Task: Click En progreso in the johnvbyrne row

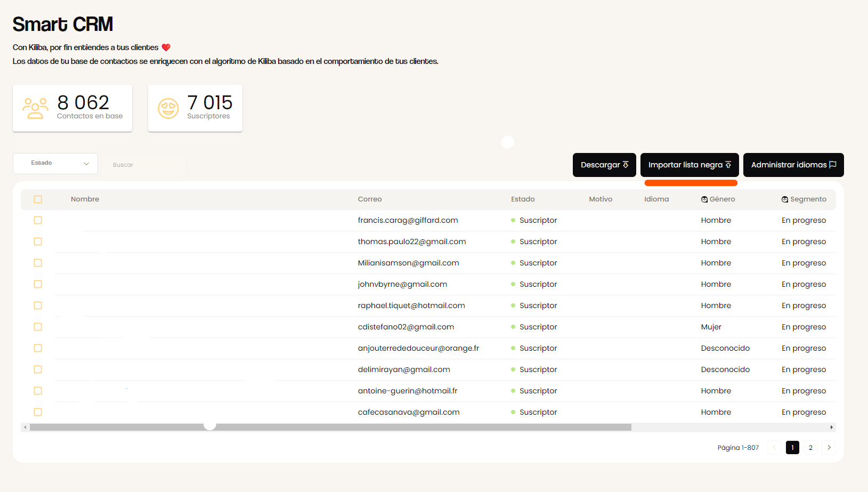Action: (804, 284)
